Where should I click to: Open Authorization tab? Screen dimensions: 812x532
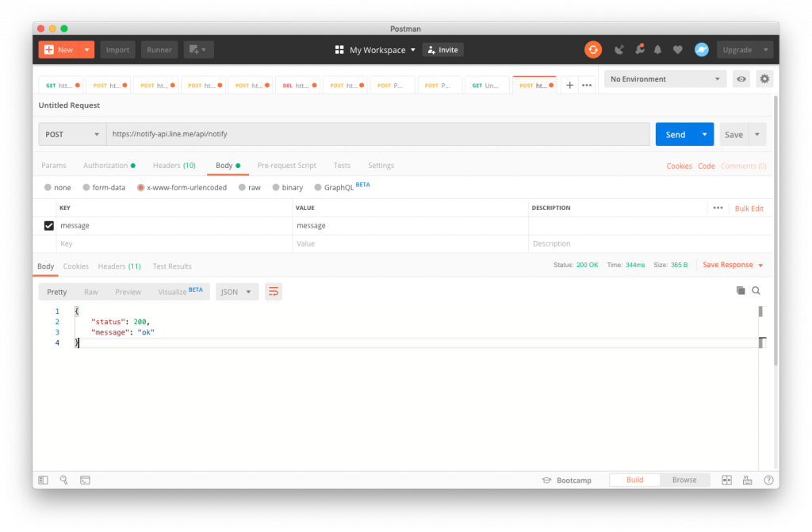pyautogui.click(x=109, y=165)
